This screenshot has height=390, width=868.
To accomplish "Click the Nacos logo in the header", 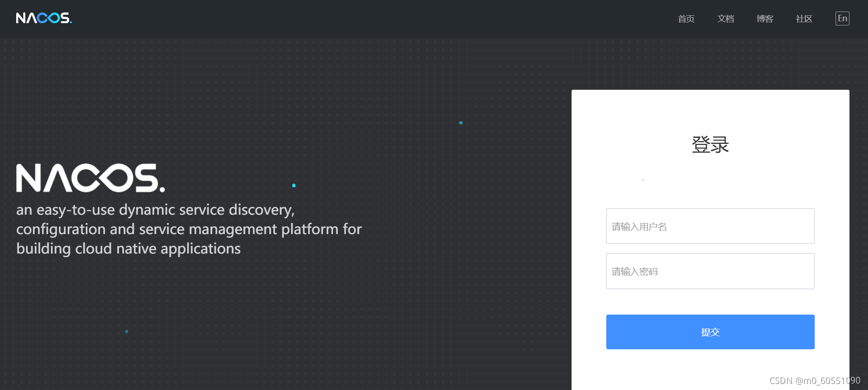I will point(44,18).
